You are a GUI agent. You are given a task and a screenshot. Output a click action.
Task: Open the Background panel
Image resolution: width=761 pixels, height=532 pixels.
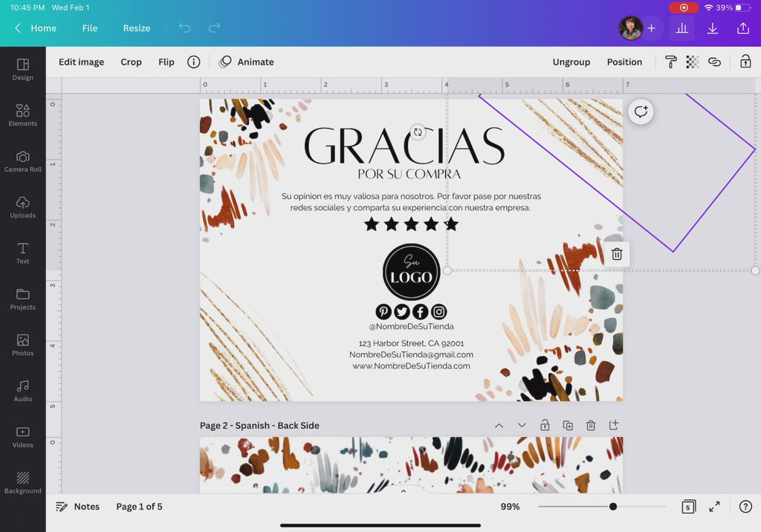tap(23, 483)
